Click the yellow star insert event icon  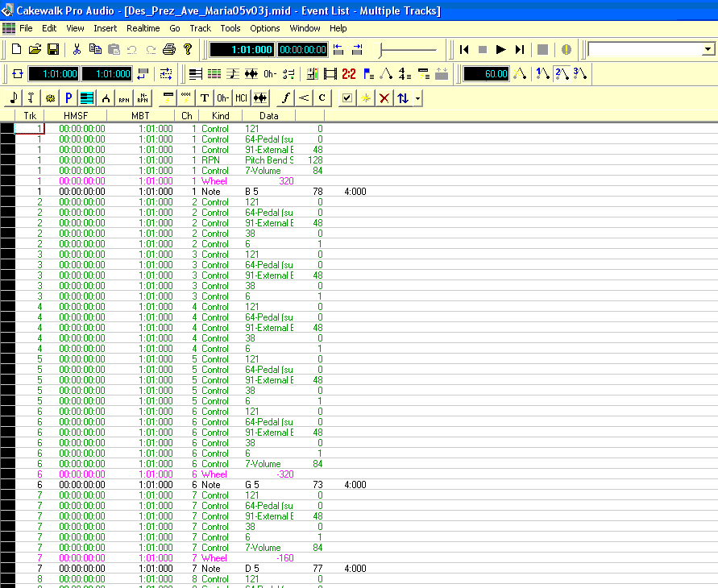click(x=366, y=97)
